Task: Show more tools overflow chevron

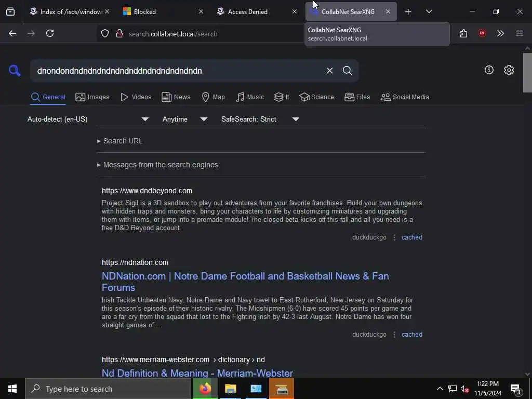Action: pos(500,33)
